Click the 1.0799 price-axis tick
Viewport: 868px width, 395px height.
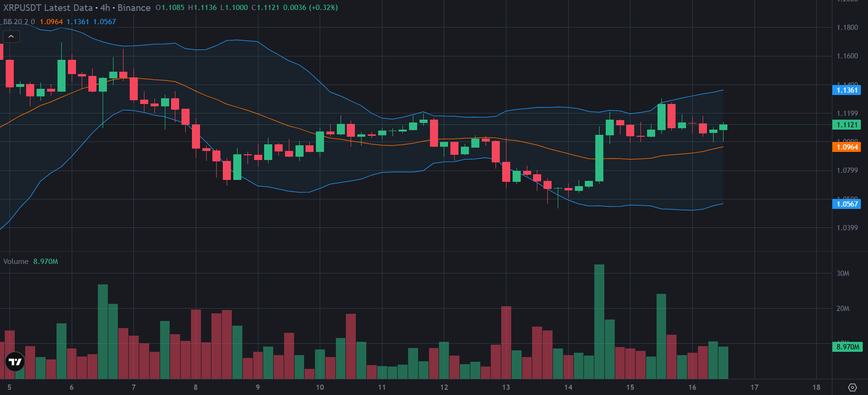point(847,170)
